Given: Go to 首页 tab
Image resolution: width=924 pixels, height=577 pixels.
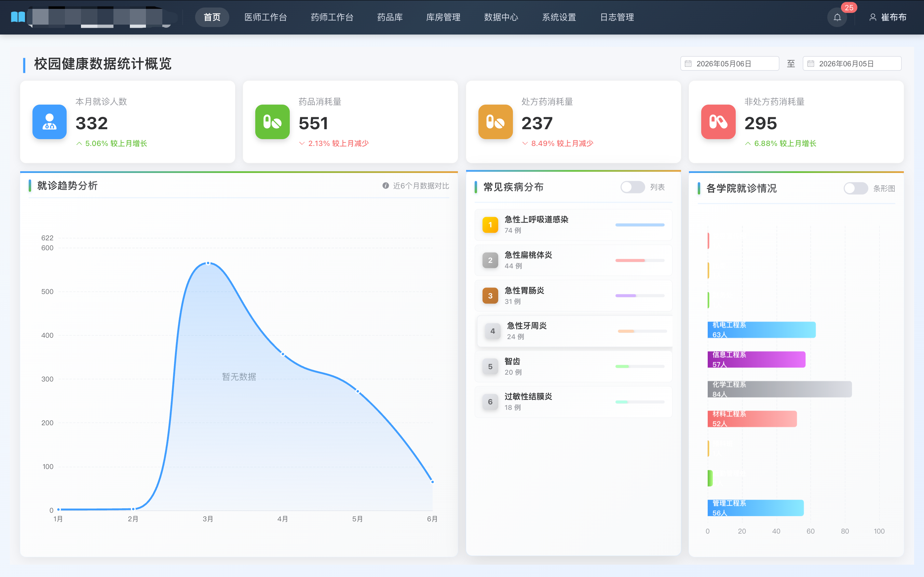Looking at the screenshot, I should click(x=212, y=17).
